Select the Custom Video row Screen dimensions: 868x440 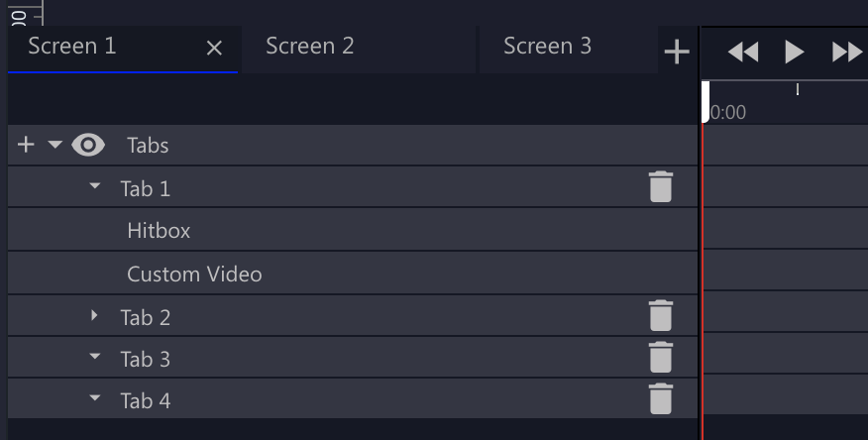pyautogui.click(x=353, y=273)
